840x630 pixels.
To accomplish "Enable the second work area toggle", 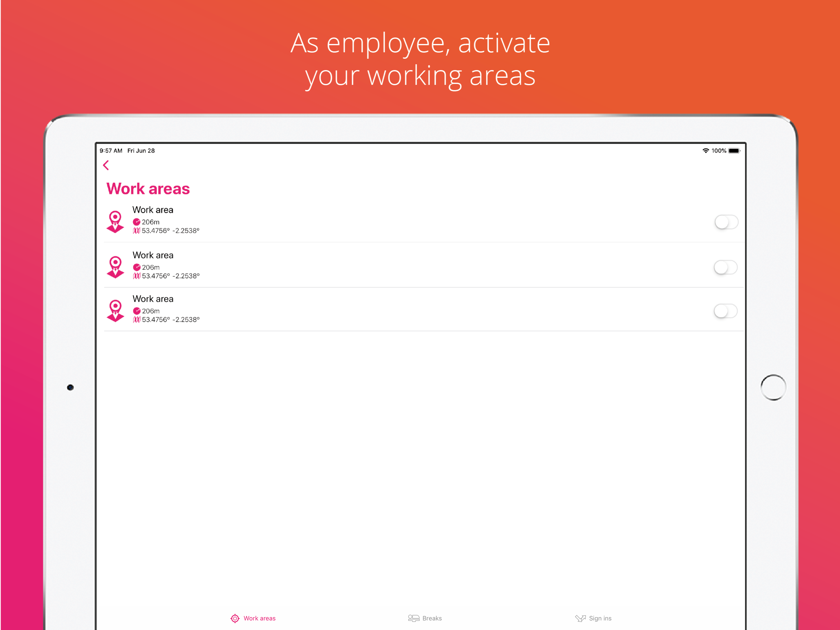I will [725, 268].
